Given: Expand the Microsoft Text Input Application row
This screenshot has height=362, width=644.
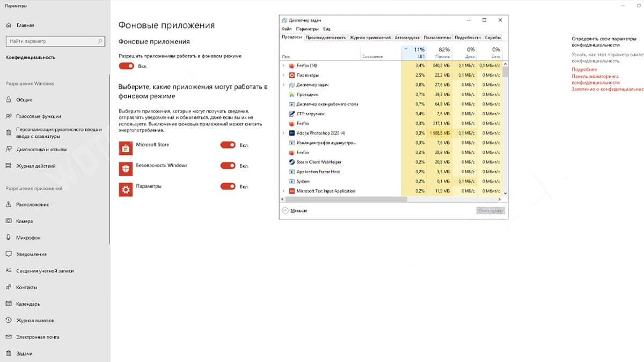Looking at the screenshot, I should [x=283, y=191].
